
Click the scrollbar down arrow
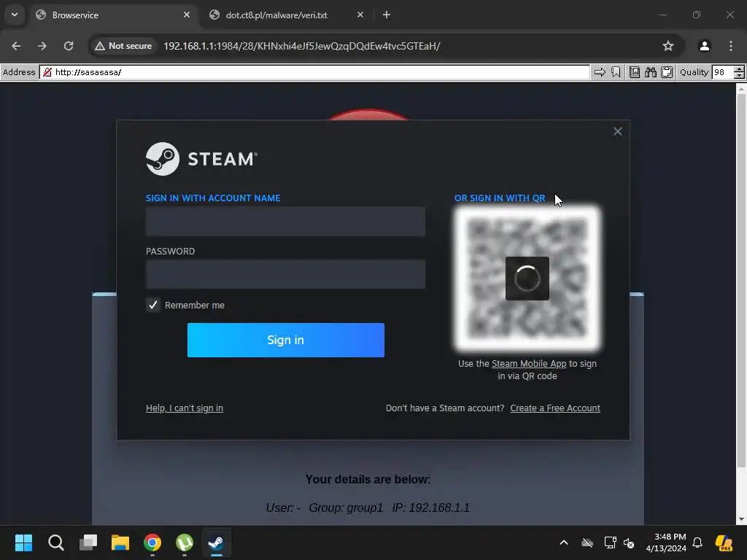point(741,519)
